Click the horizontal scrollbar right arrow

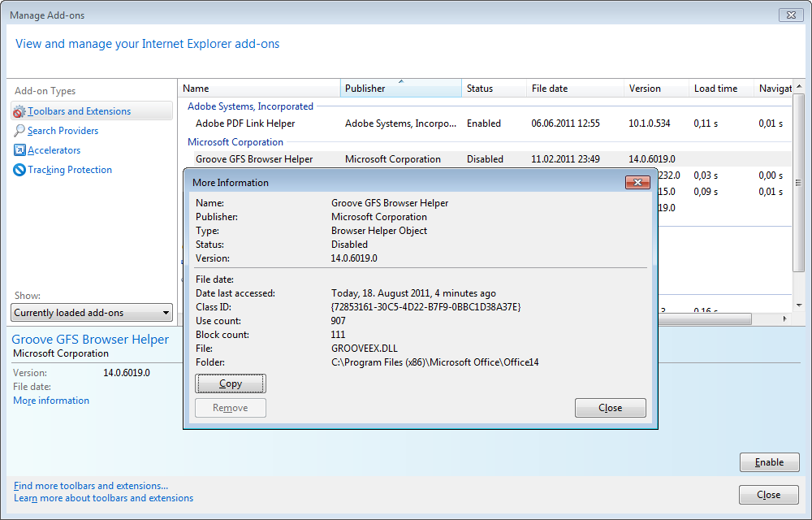784,319
